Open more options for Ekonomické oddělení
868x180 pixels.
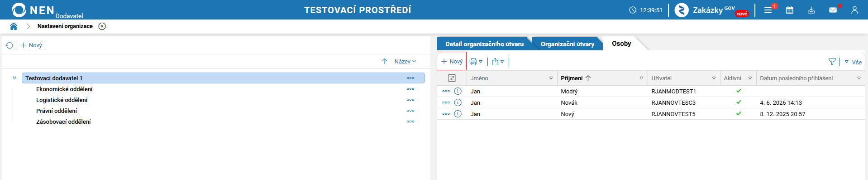click(410, 89)
